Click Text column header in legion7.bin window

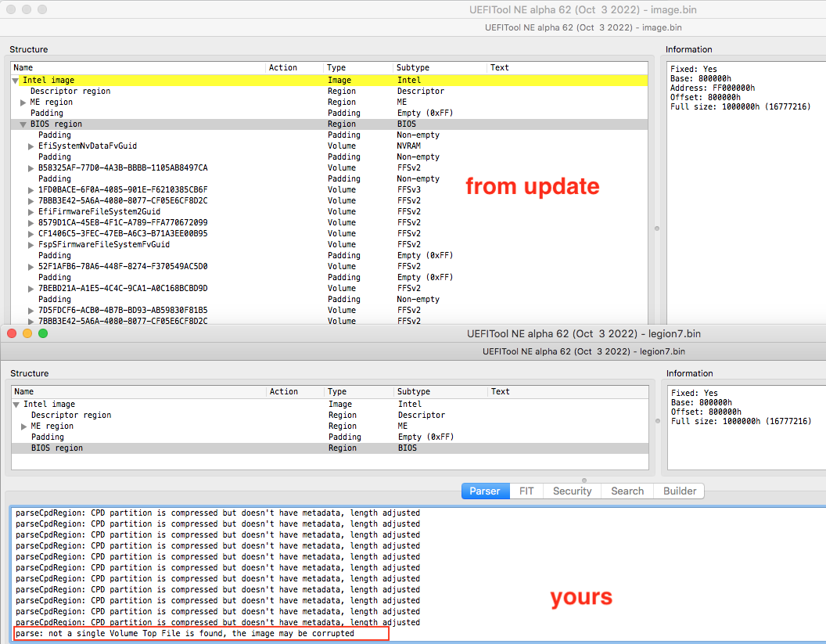click(x=569, y=391)
